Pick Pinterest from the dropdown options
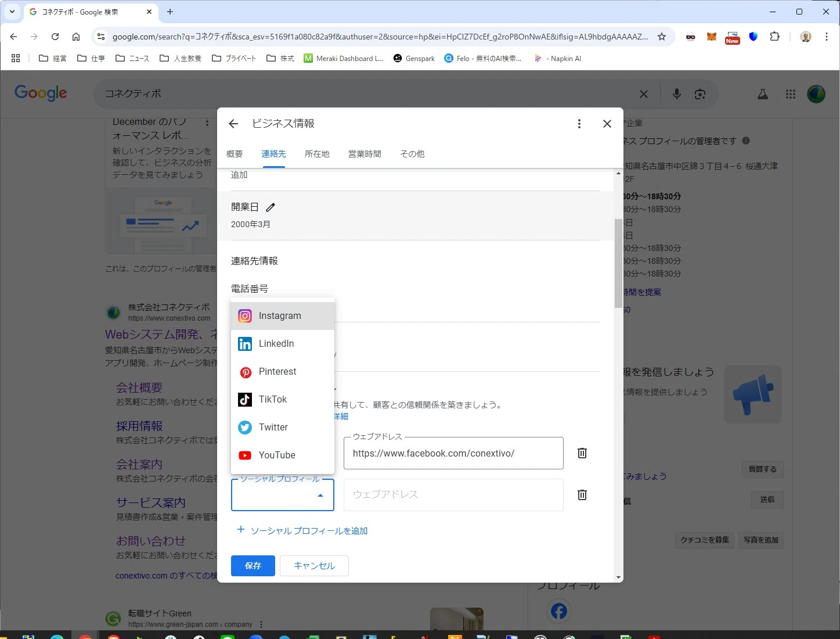This screenshot has height=639, width=840. 283,371
